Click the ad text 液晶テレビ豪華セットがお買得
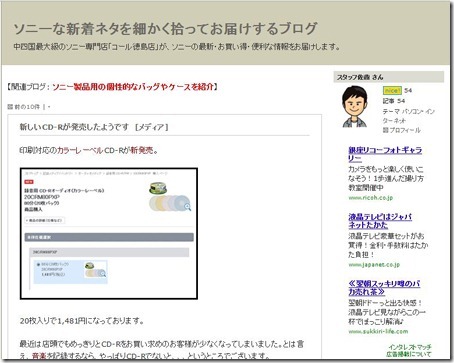This screenshot has height=363, width=454. pos(388,245)
